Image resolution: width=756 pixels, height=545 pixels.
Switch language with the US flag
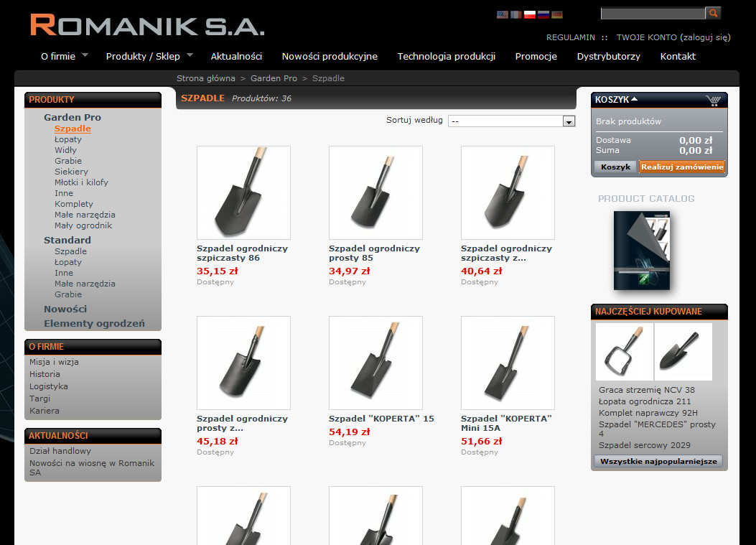503,14
